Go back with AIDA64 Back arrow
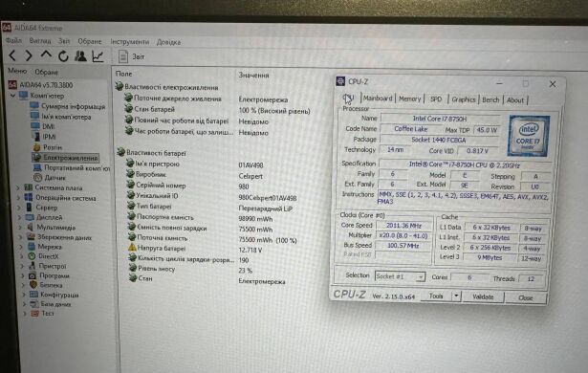 pyautogui.click(x=12, y=55)
